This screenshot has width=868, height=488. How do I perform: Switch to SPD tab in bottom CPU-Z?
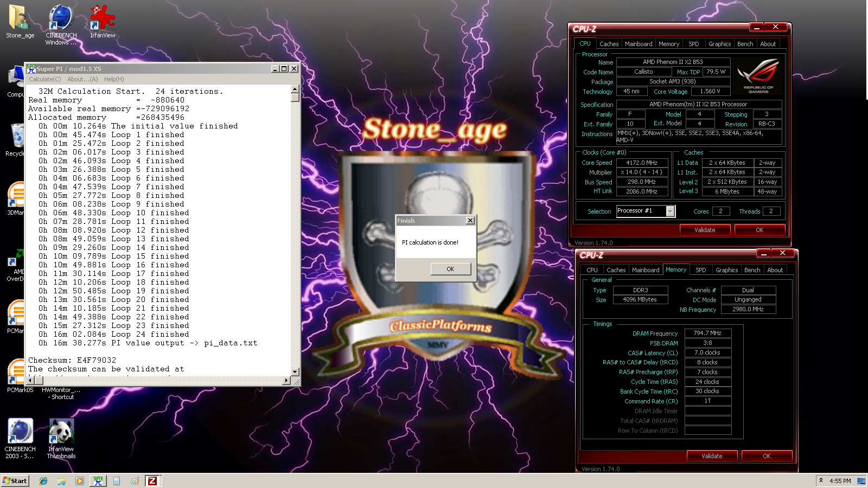(x=700, y=270)
